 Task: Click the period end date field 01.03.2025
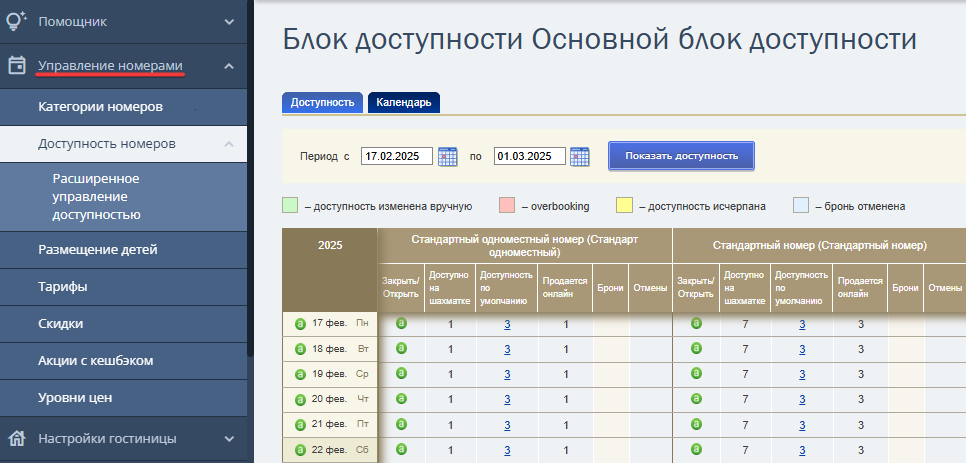click(x=530, y=156)
